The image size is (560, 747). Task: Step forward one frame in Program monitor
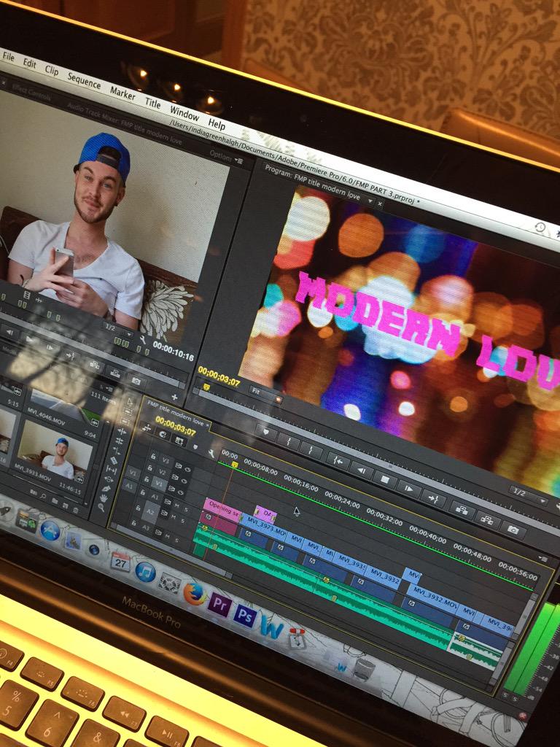pyautogui.click(x=409, y=489)
